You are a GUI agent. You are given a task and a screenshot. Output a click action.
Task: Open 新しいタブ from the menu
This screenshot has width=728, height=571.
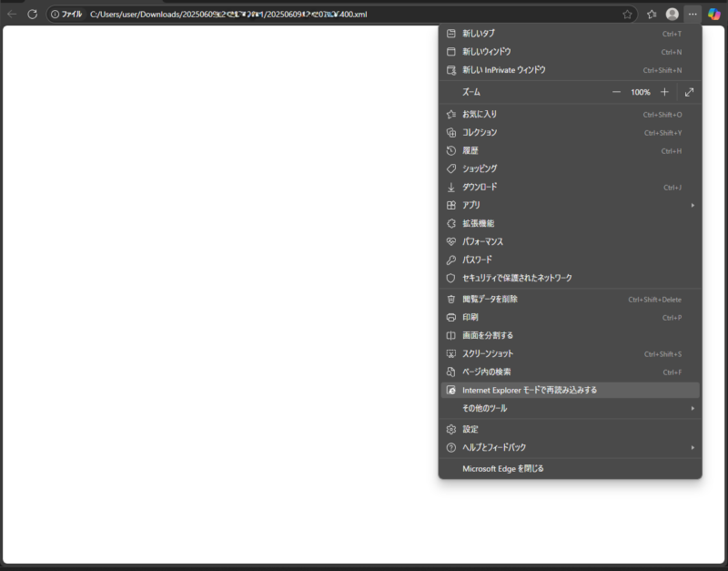click(571, 34)
